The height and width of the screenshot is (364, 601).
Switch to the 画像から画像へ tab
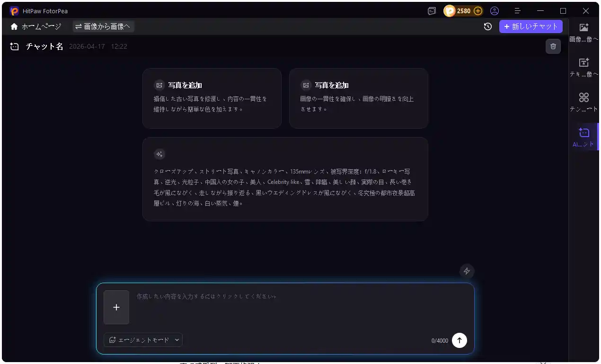(x=103, y=26)
